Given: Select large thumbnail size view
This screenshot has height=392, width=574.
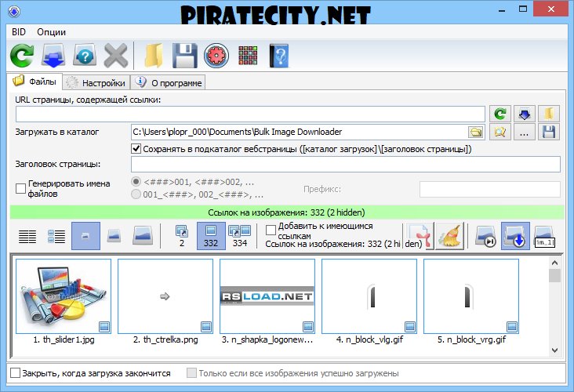Looking at the screenshot, I should (143, 236).
